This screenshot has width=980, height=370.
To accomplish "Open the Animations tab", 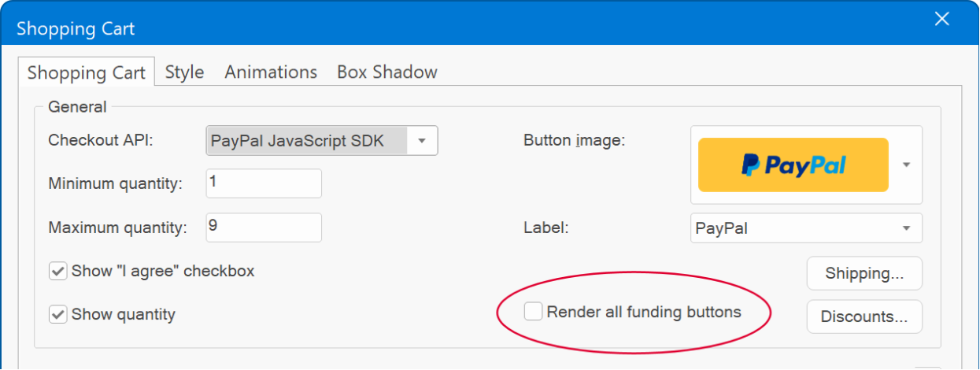I will pyautogui.click(x=271, y=72).
